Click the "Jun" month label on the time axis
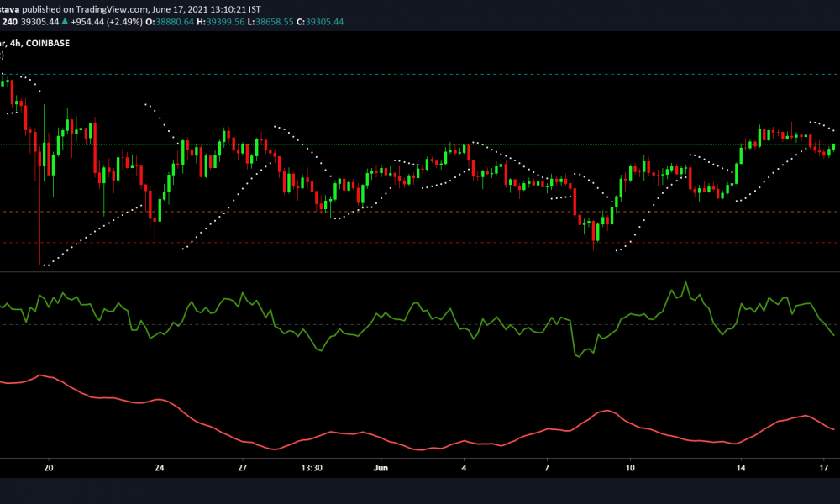The height and width of the screenshot is (504, 840). (x=381, y=468)
